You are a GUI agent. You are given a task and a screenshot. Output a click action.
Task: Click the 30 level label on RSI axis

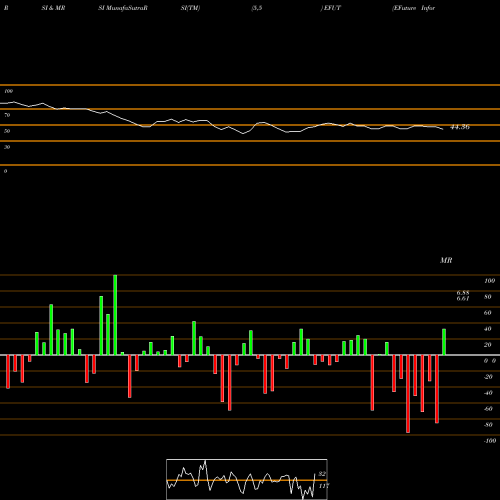[x=7, y=147]
